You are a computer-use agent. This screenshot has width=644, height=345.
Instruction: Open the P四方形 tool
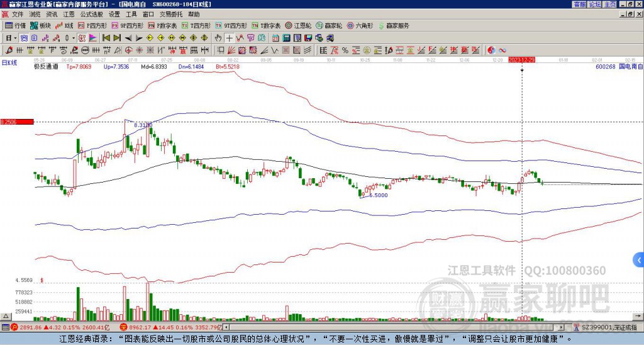tap(92, 25)
